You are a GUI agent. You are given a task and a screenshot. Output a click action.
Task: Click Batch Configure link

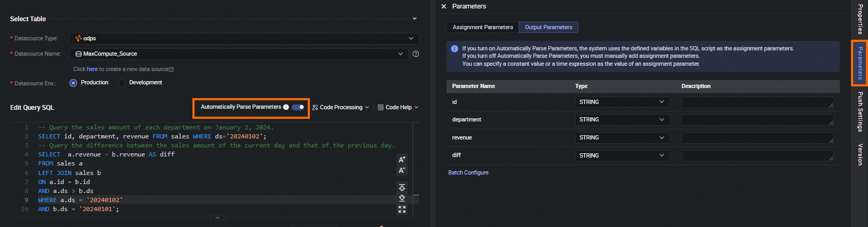point(468,172)
